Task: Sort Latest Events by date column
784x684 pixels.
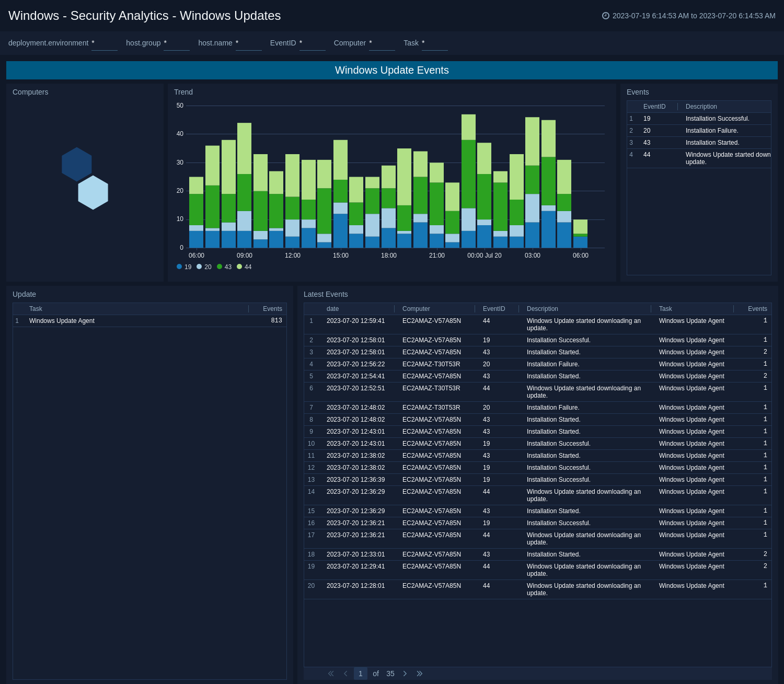Action: (332, 309)
